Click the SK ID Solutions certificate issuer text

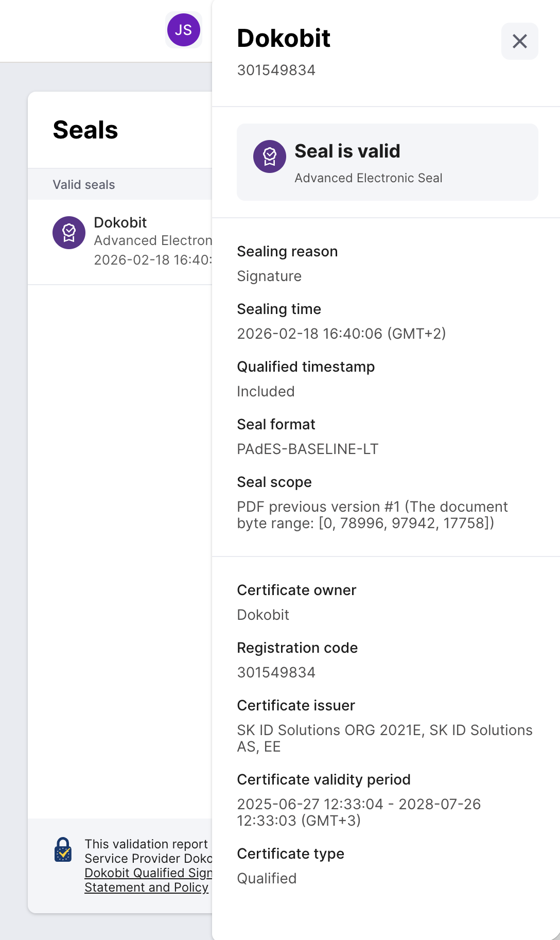tap(384, 738)
